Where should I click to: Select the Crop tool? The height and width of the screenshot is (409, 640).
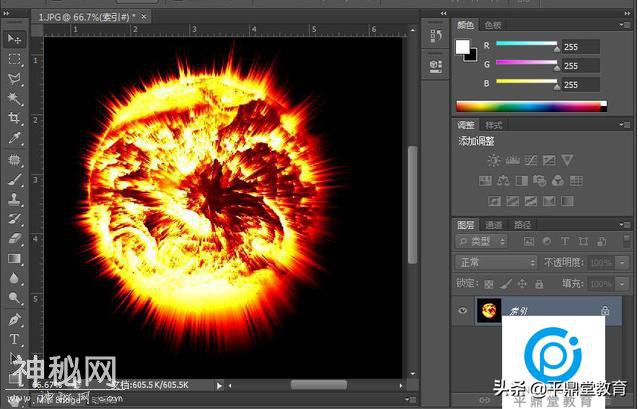[x=14, y=118]
